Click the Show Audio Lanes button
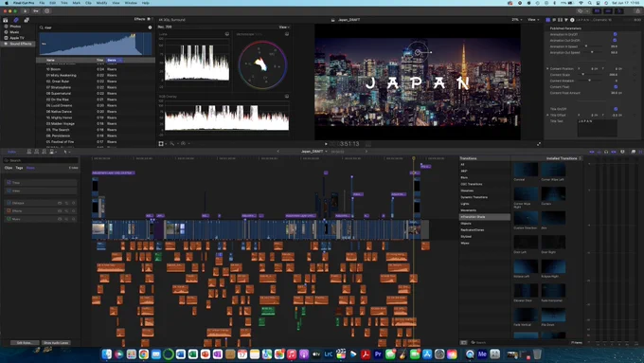The image size is (644, 363). [x=56, y=342]
